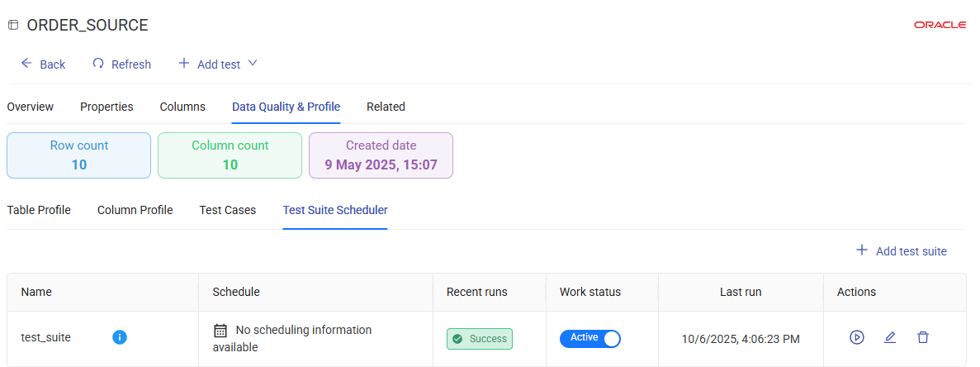Toggle the Active work status switch
The height and width of the screenshot is (367, 980).
[589, 338]
